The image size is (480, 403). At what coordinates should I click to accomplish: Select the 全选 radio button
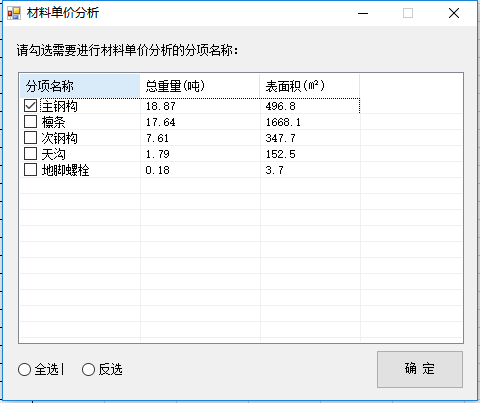pyautogui.click(x=24, y=370)
